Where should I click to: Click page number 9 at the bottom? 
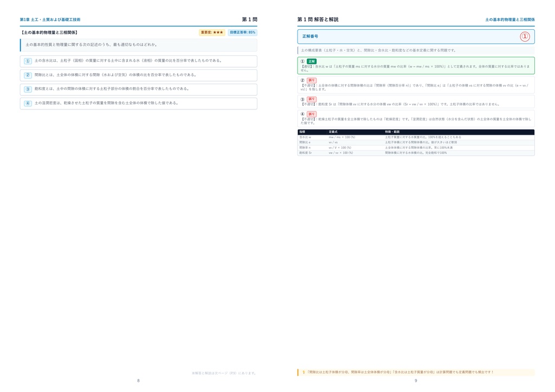416,381
